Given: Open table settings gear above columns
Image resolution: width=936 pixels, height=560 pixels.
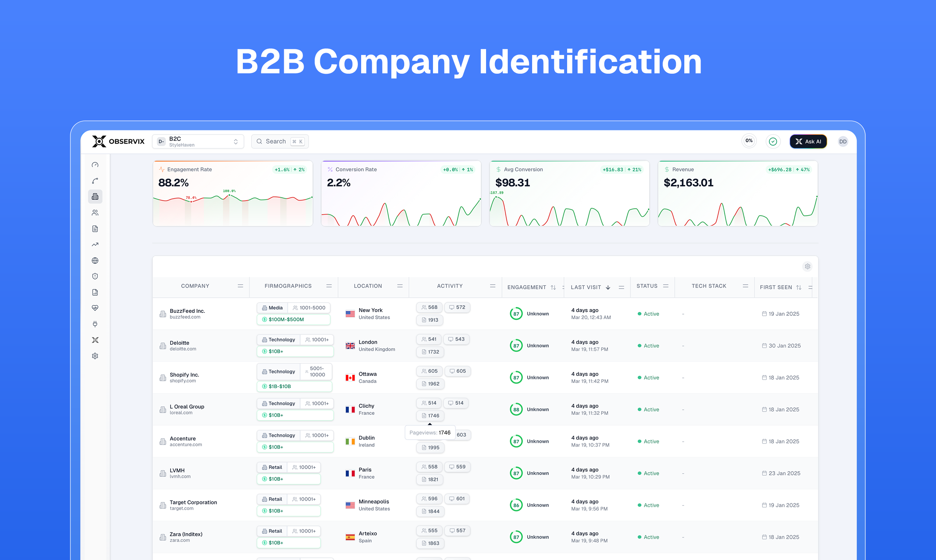Looking at the screenshot, I should click(807, 266).
